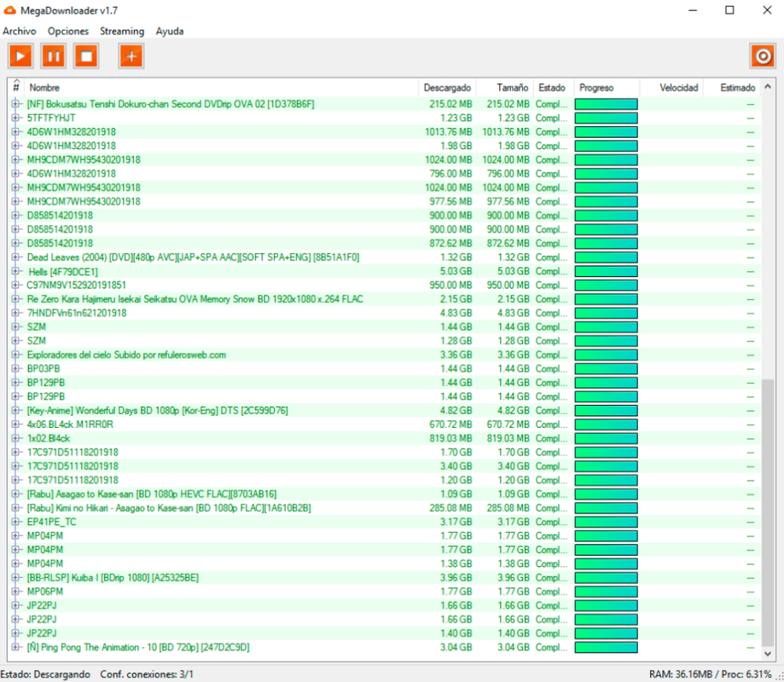Click the RAM and Proc usage status text
The height and width of the screenshot is (682, 784).
pos(710,674)
